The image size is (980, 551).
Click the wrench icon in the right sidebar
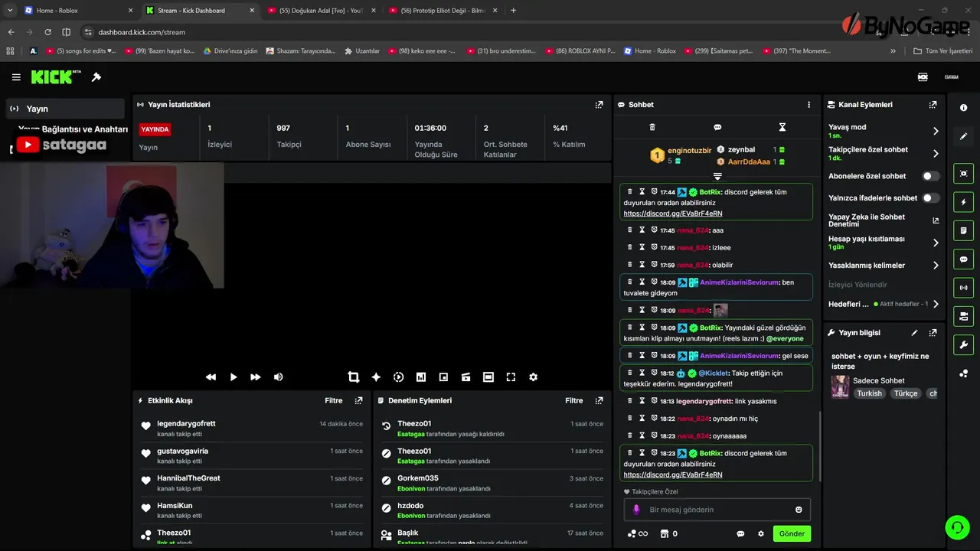963,345
